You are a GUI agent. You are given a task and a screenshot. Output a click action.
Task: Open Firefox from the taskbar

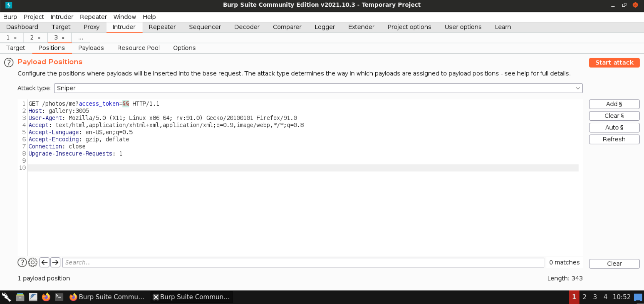coord(46,297)
